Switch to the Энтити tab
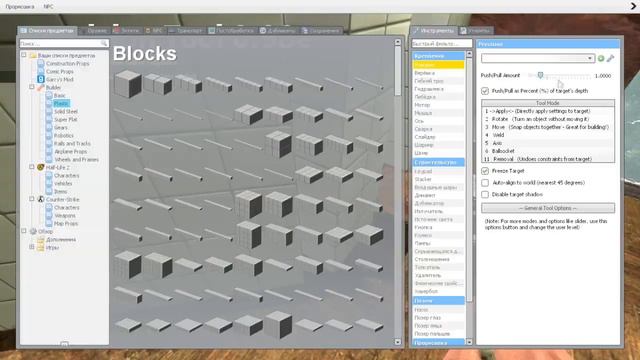This screenshot has width=640, height=360. [127, 31]
